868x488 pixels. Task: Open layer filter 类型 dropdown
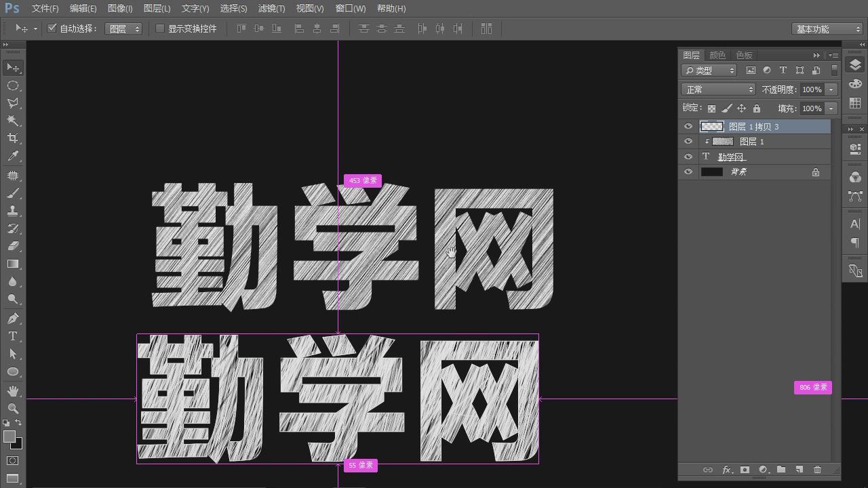709,70
